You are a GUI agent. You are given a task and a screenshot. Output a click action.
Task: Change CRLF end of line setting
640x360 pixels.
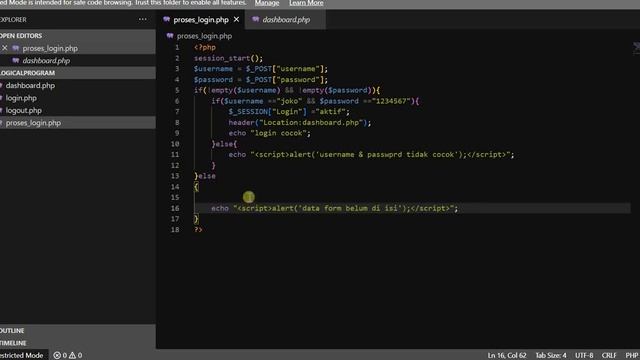[x=609, y=355]
